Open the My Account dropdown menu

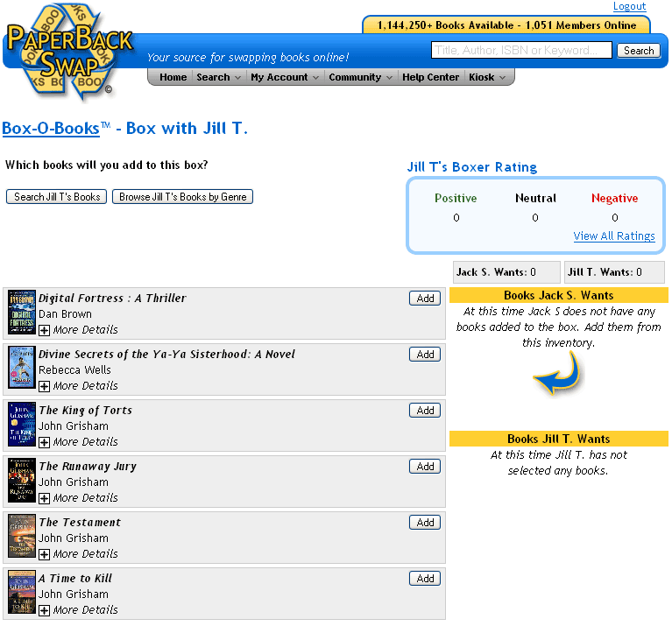(x=284, y=77)
